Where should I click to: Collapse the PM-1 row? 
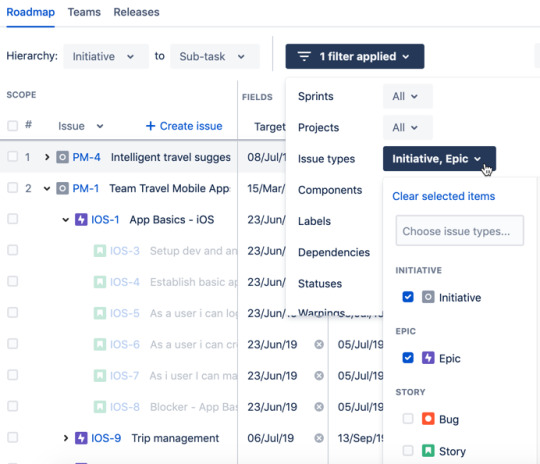[x=47, y=188]
